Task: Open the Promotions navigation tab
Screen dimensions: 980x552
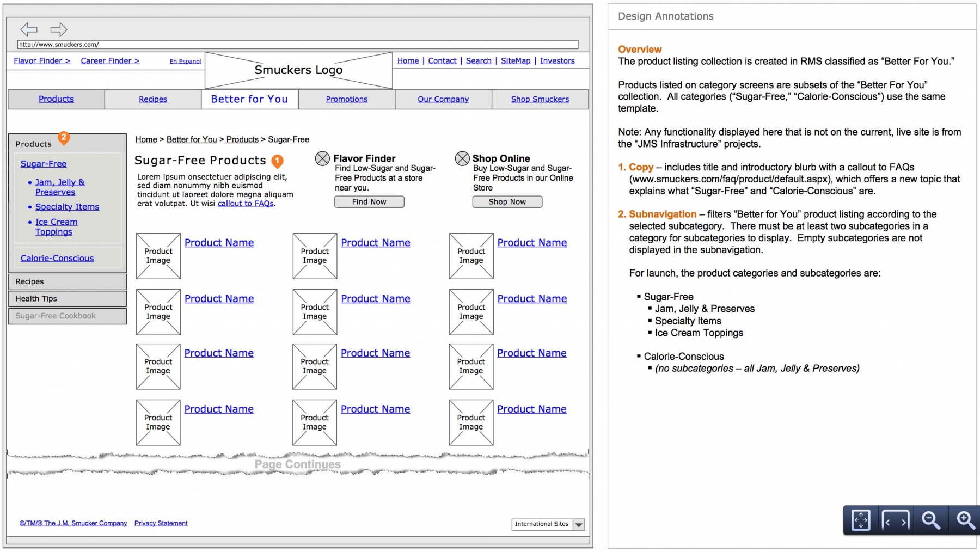Action: click(x=347, y=99)
